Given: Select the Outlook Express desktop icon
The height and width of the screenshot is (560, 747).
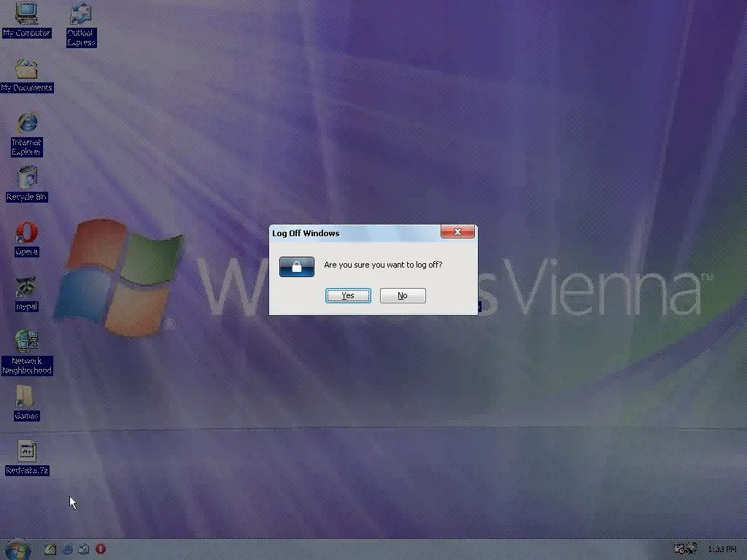Looking at the screenshot, I should coord(81,25).
